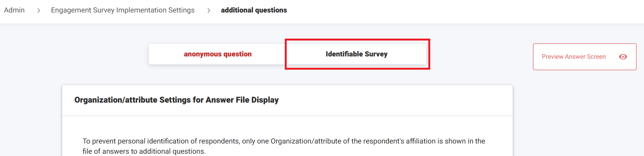Go to the Admin breadcrumb

(14, 10)
